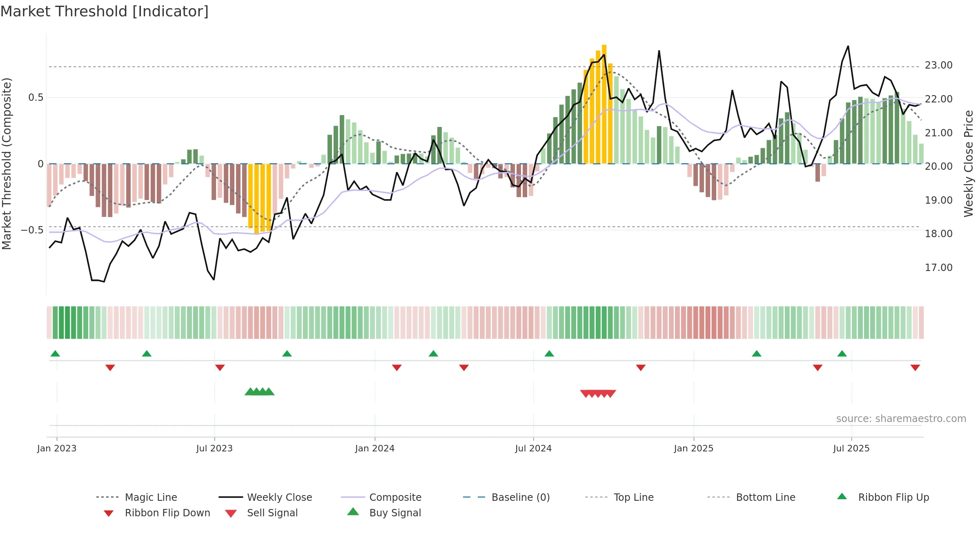
Task: Click the Market Threshold (Composite) axis title
Action: pos(7,164)
